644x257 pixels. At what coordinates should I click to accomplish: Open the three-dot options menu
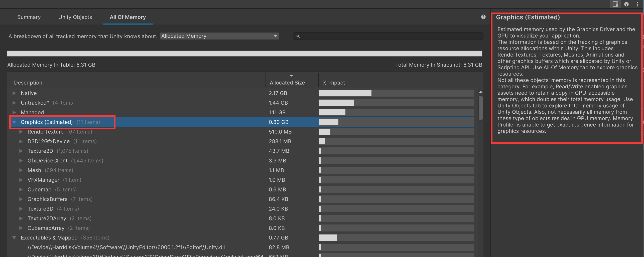637,4
